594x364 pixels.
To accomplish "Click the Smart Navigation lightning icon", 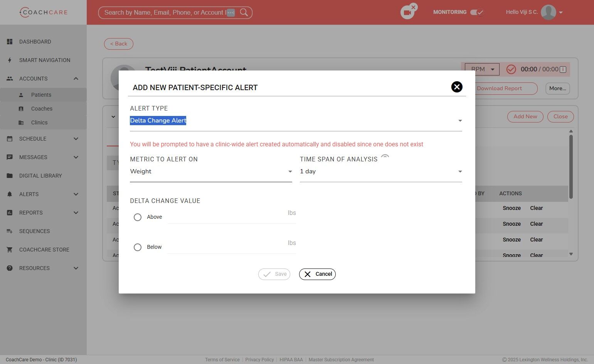I will pyautogui.click(x=10, y=60).
